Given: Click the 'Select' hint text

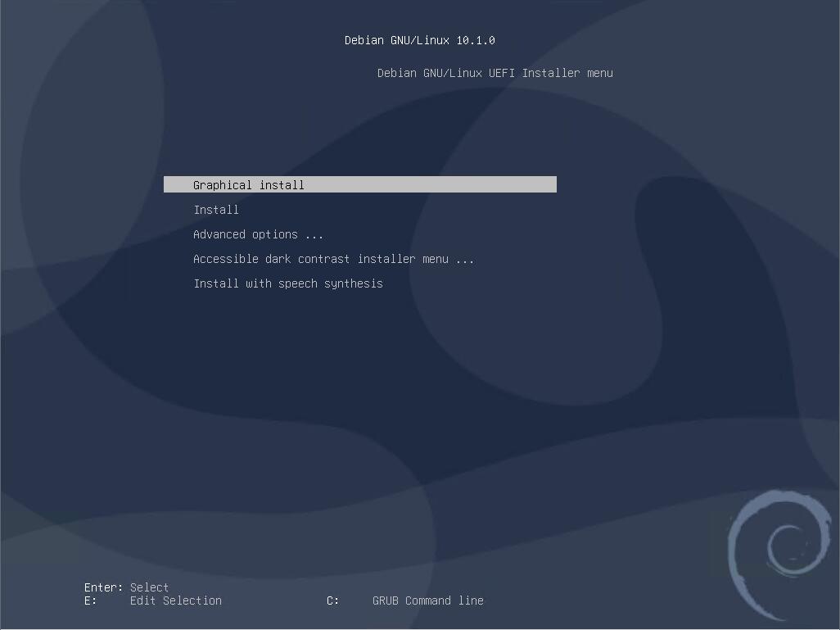Looking at the screenshot, I should pos(149,587).
